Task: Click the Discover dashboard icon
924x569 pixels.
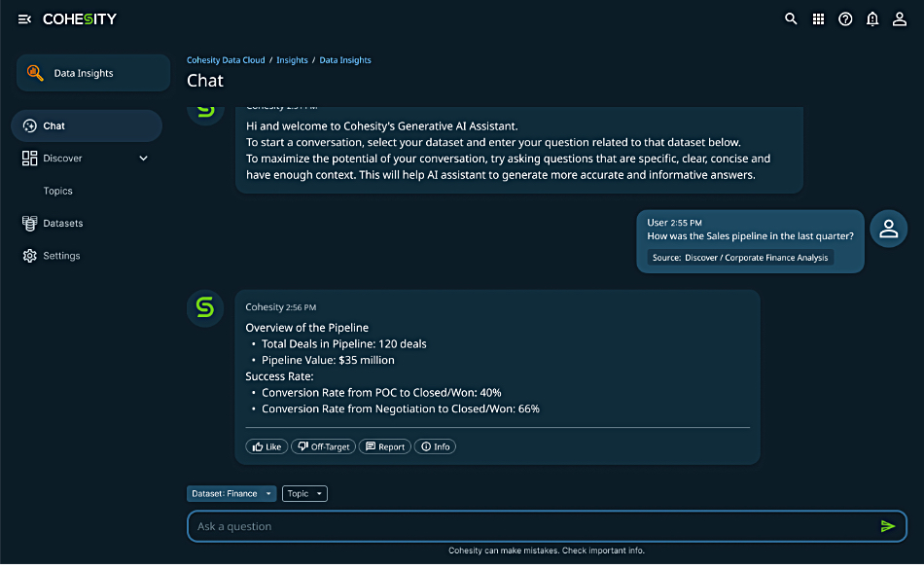Action: [29, 158]
